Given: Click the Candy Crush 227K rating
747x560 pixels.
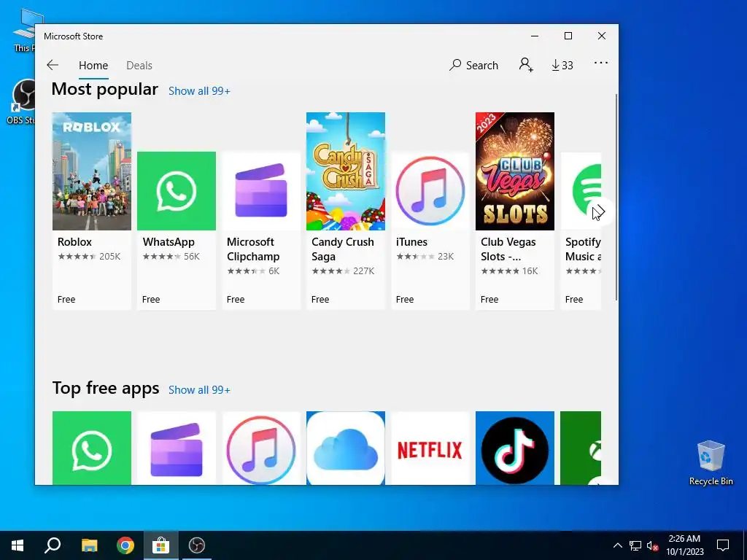Looking at the screenshot, I should point(343,271).
